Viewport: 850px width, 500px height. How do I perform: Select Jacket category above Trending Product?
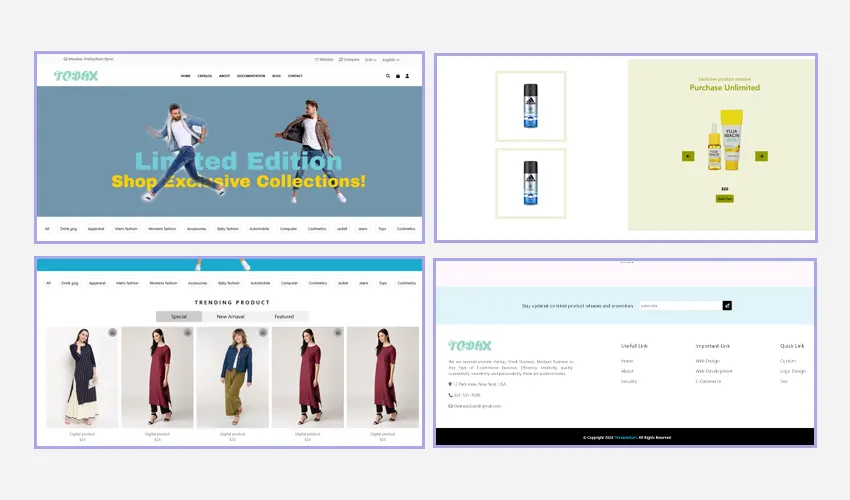(343, 283)
